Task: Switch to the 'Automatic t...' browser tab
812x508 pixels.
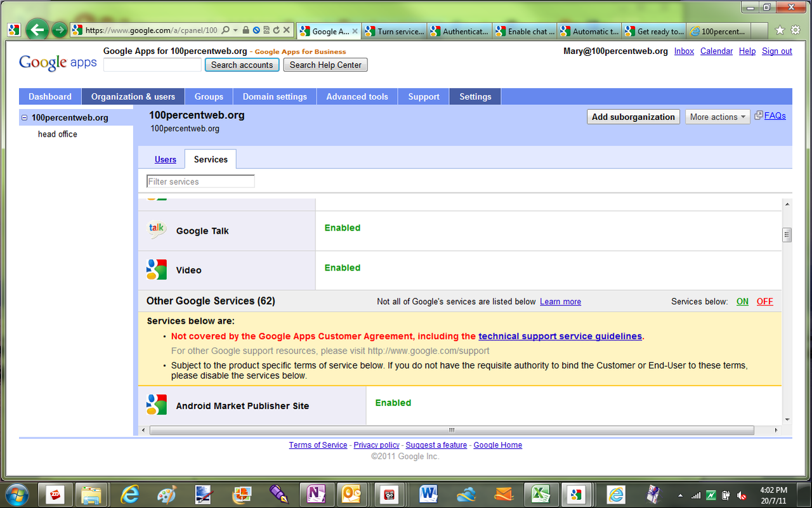Action: pyautogui.click(x=589, y=31)
